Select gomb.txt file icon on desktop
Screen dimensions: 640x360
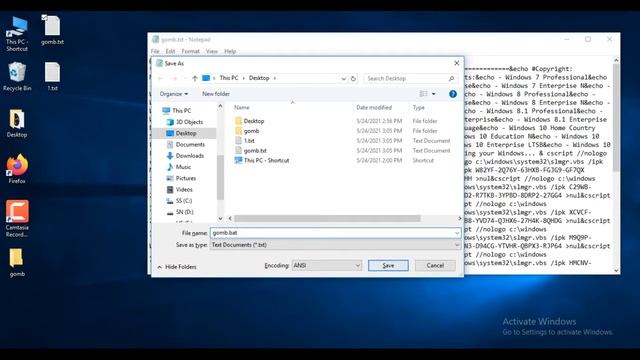point(52,29)
